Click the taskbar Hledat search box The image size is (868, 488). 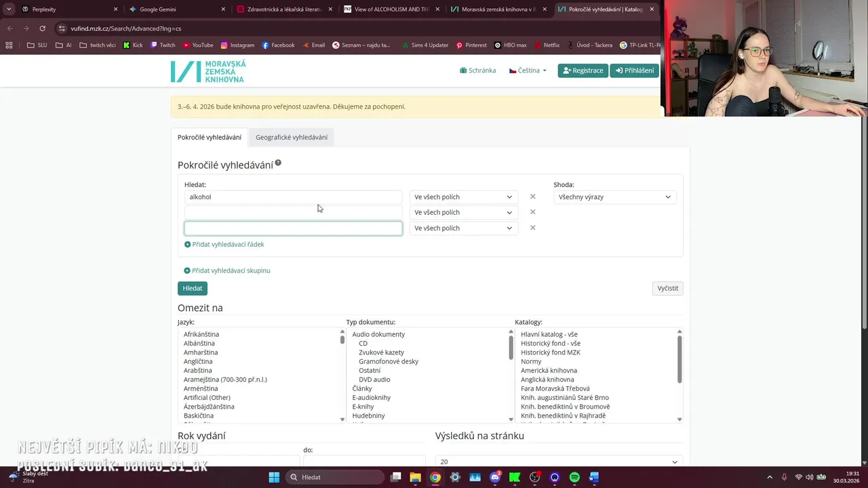coord(335,477)
